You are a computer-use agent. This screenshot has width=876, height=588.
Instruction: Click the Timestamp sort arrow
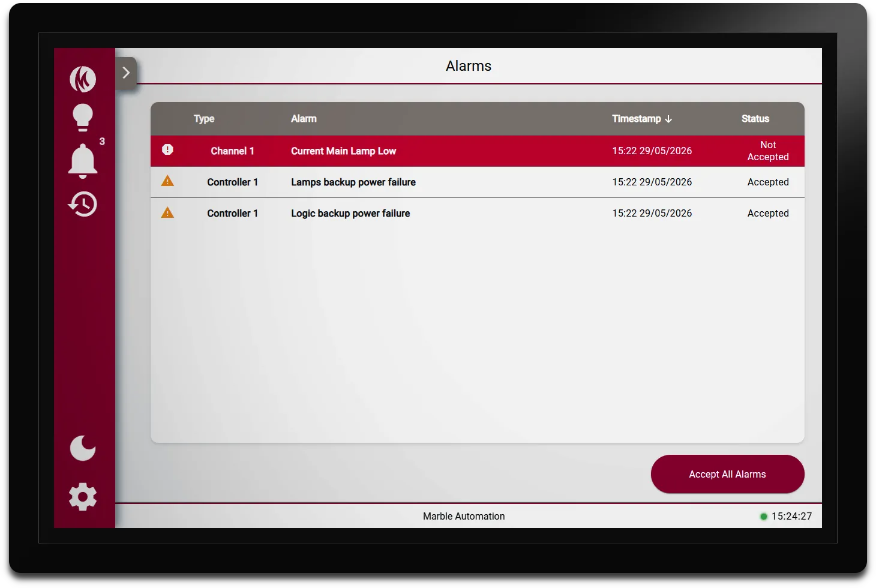pyautogui.click(x=668, y=119)
